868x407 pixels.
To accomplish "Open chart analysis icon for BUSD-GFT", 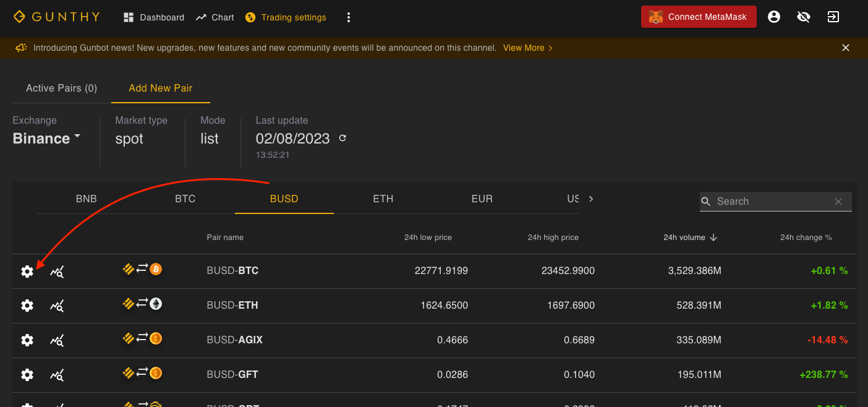I will click(x=57, y=375).
